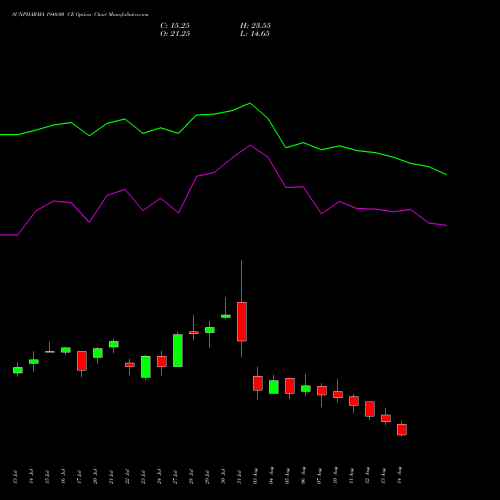The image size is (500, 500).
Task: Click the 13 Jul date label
Action: [15, 477]
